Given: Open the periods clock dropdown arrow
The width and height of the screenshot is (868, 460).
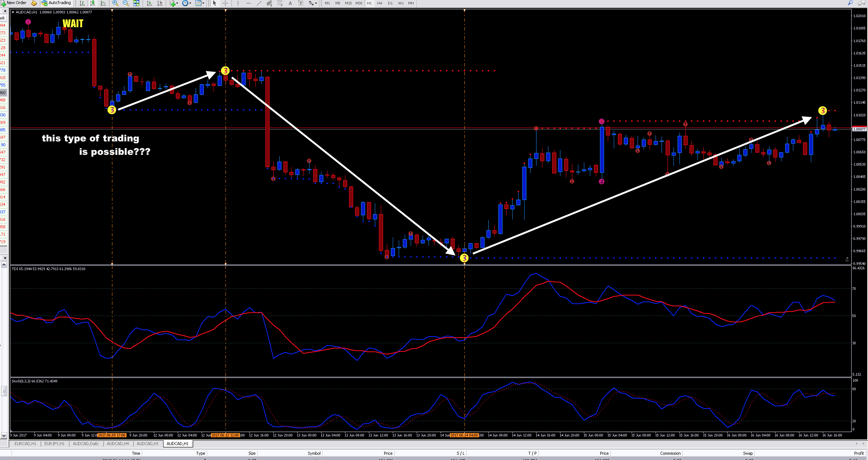Looking at the screenshot, I should coord(190,3).
